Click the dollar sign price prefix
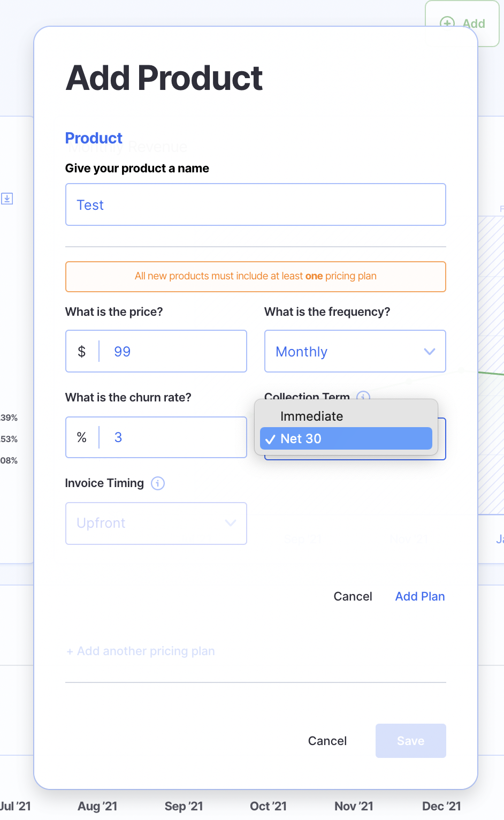The height and width of the screenshot is (820, 504). [x=82, y=352]
